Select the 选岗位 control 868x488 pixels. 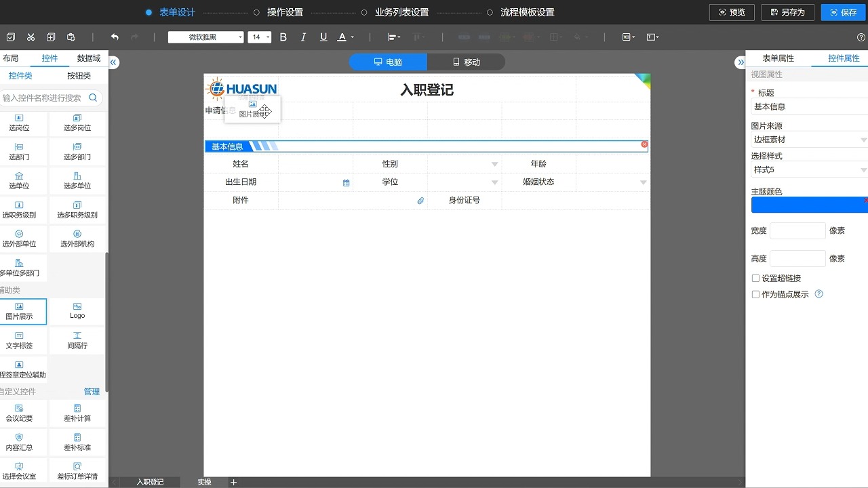point(19,123)
